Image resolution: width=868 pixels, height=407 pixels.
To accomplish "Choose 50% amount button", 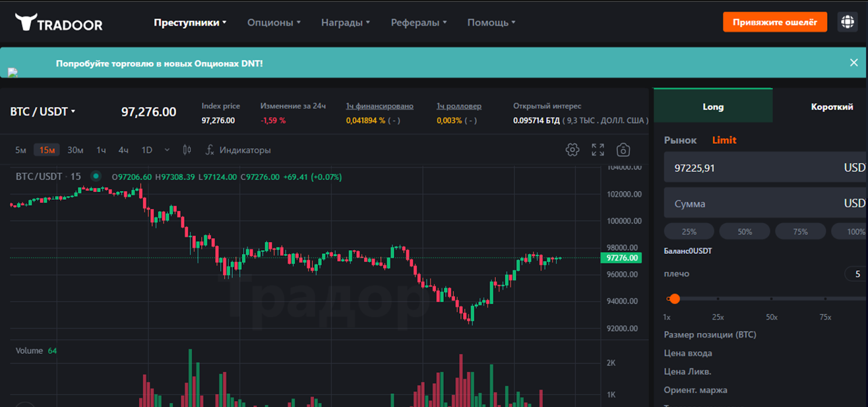I will point(744,231).
